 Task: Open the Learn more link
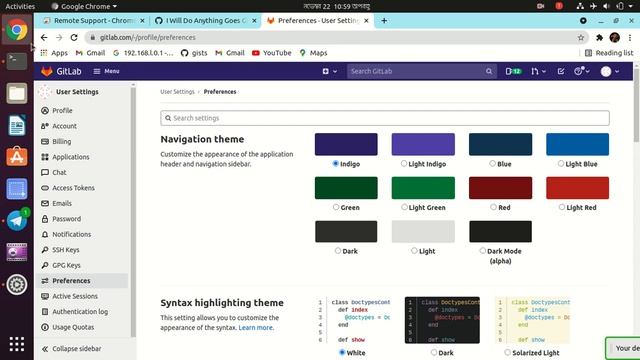pyautogui.click(x=256, y=328)
